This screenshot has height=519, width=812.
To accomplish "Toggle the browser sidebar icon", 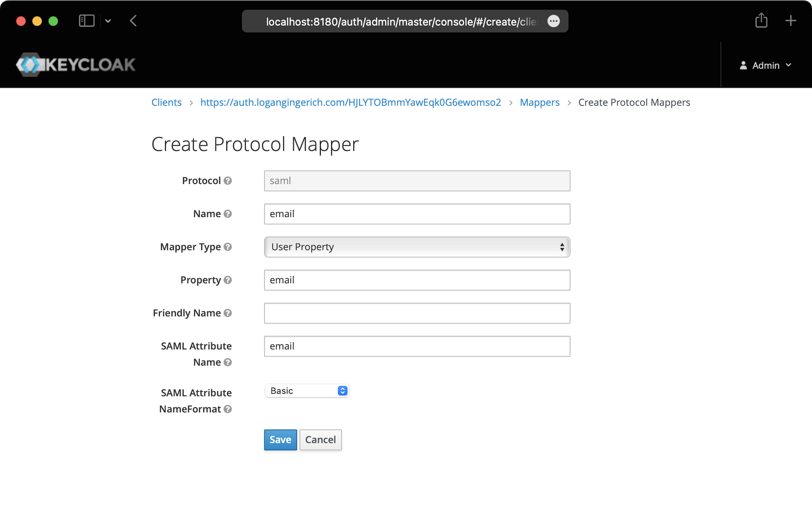I will (x=86, y=21).
